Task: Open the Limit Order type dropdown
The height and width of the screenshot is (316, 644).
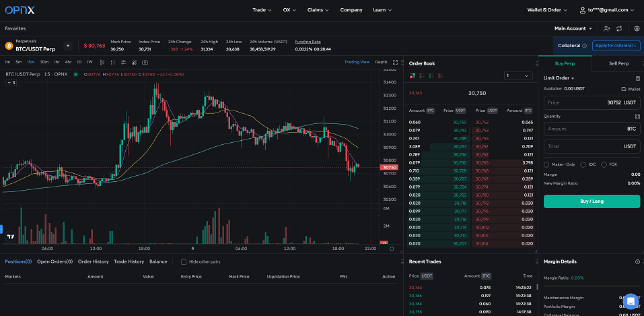Action: tap(560, 78)
